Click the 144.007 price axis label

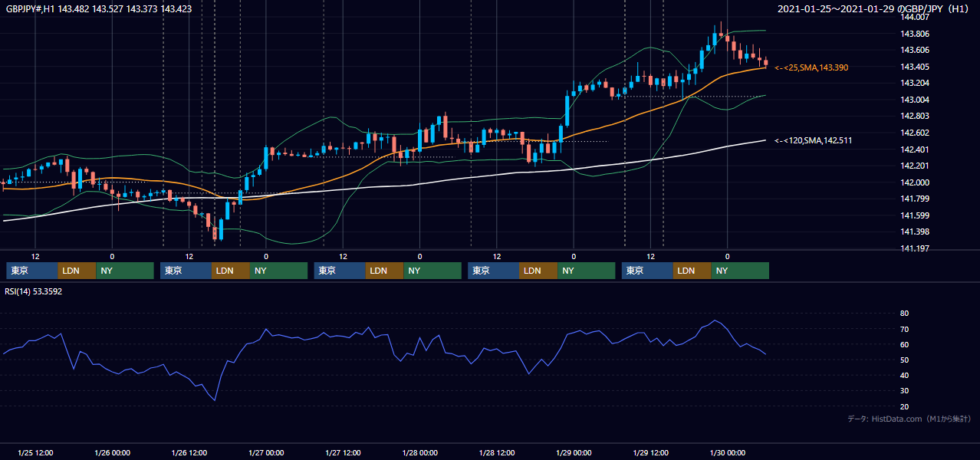[915, 17]
